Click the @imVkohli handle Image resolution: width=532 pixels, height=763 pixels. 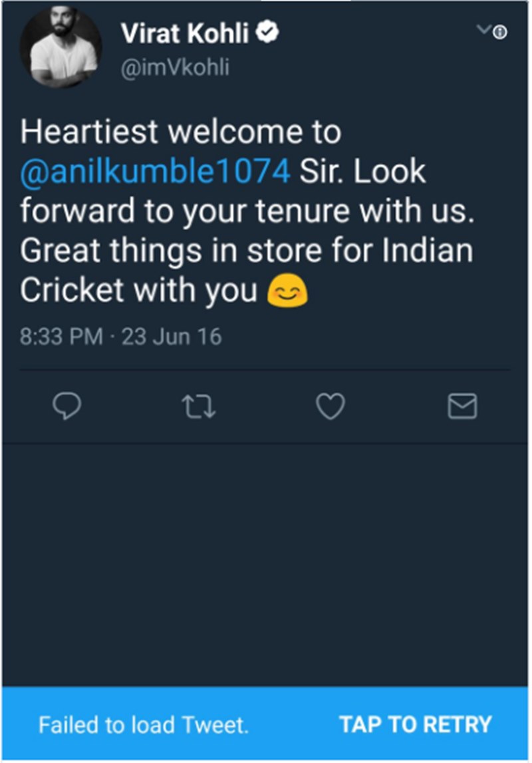(x=175, y=67)
